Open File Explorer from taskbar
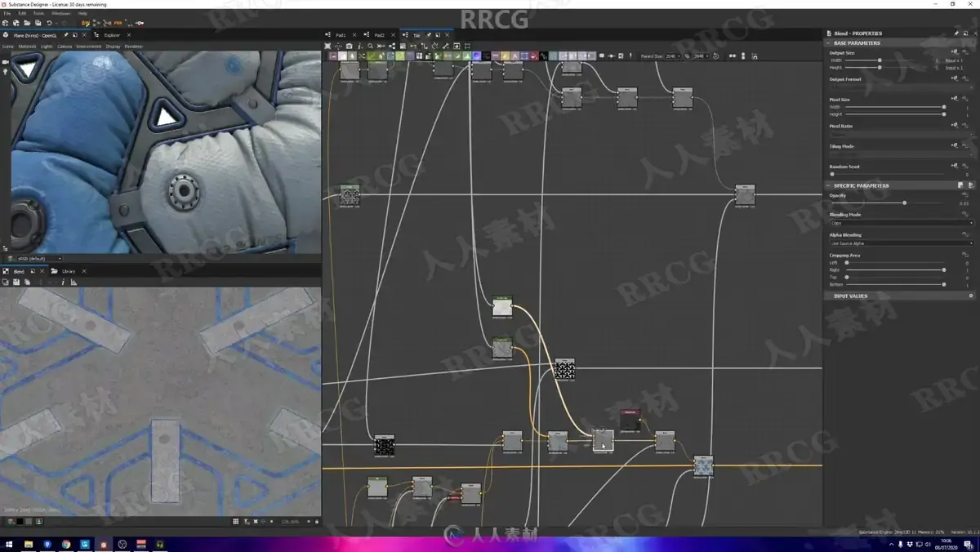Screen dimensions: 980x552 tap(29, 545)
